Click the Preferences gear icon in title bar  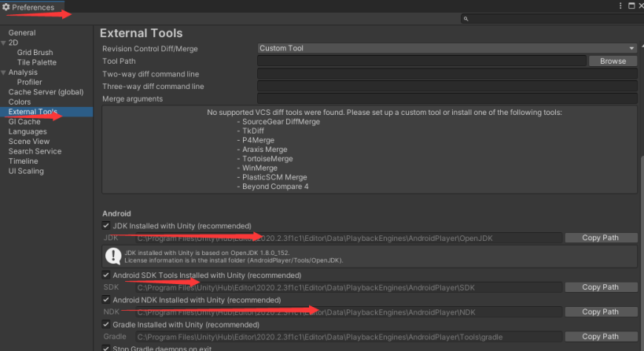pyautogui.click(x=6, y=6)
